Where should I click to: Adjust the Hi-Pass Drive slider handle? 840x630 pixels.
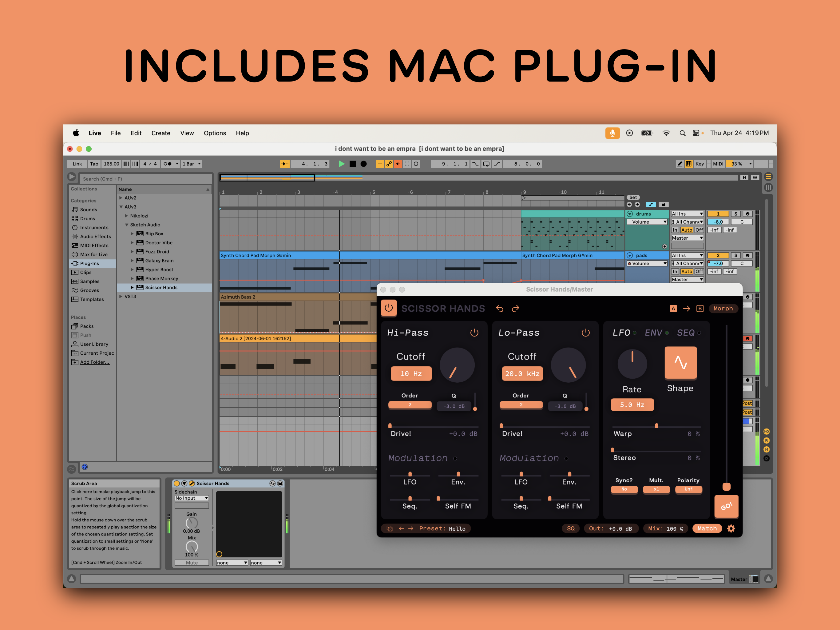[390, 425]
